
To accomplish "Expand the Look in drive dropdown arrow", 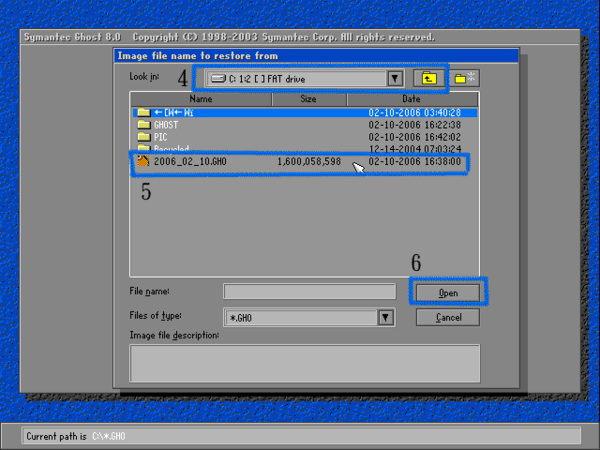I will pos(395,79).
